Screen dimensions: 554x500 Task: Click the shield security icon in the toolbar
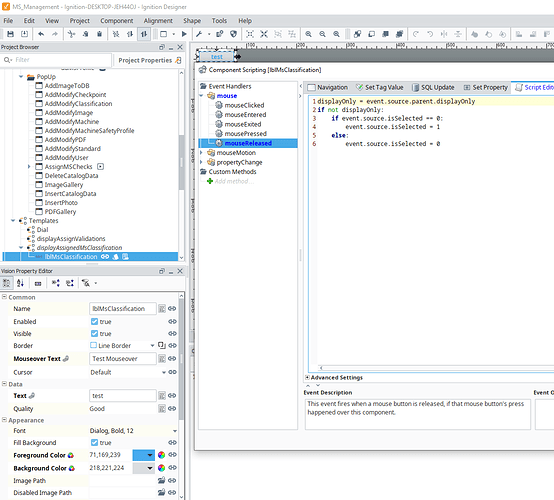coord(233,34)
